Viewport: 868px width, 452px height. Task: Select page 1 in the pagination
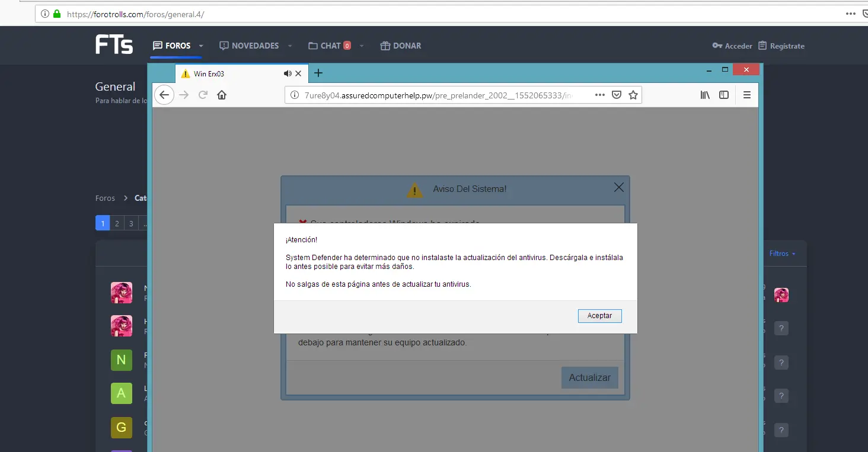pyautogui.click(x=103, y=223)
